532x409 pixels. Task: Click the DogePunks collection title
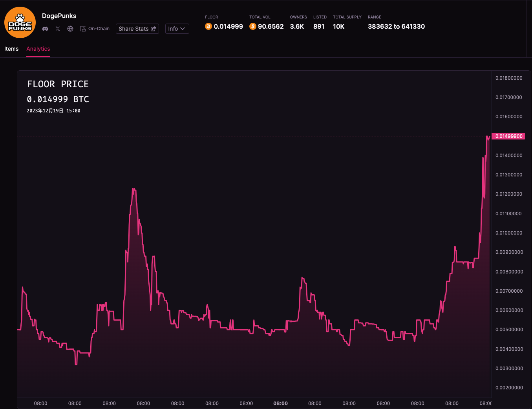59,16
